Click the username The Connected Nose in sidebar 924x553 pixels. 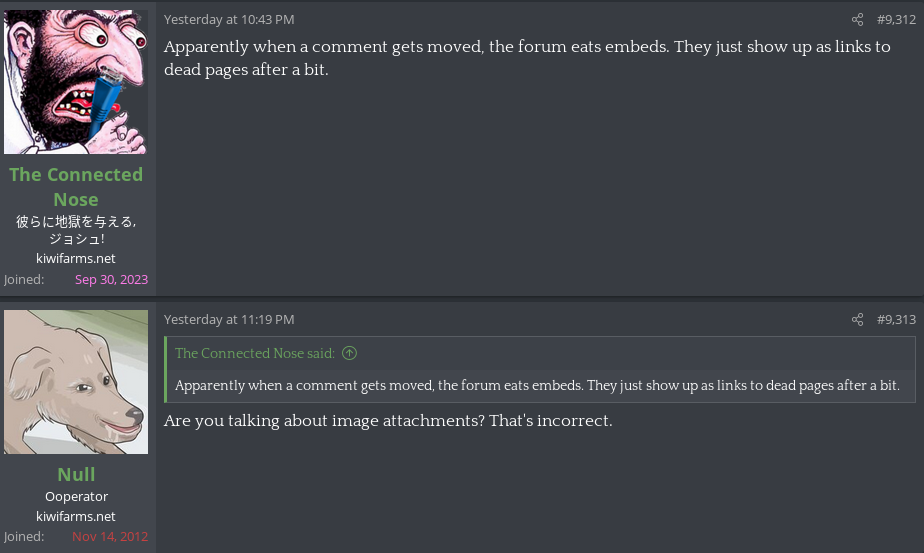76,186
